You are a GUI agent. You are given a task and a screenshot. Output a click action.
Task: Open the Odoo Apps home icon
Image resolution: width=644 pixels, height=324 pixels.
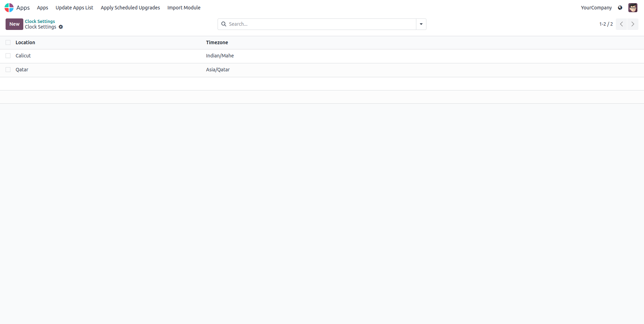click(x=9, y=8)
